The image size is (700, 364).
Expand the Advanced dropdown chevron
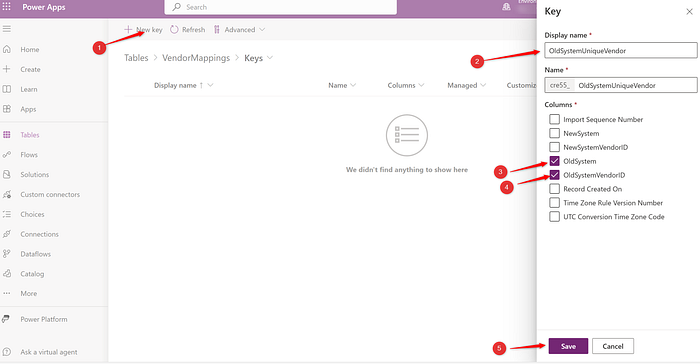[262, 29]
